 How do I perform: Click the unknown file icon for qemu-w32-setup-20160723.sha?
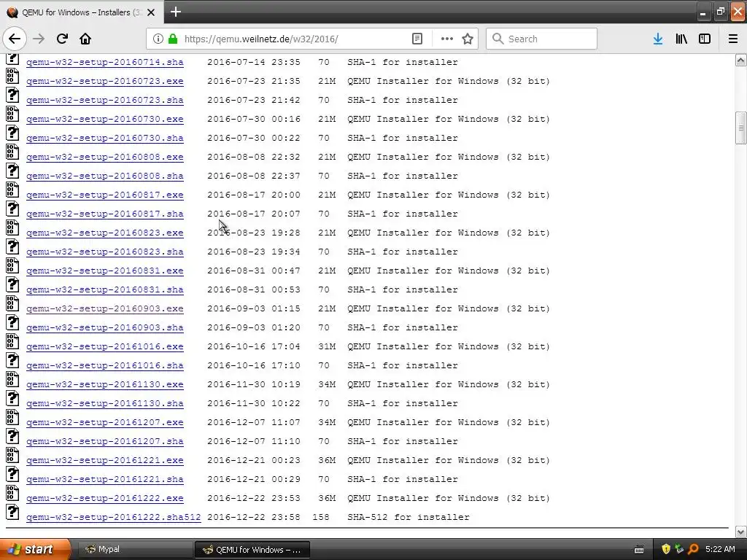[x=12, y=96]
